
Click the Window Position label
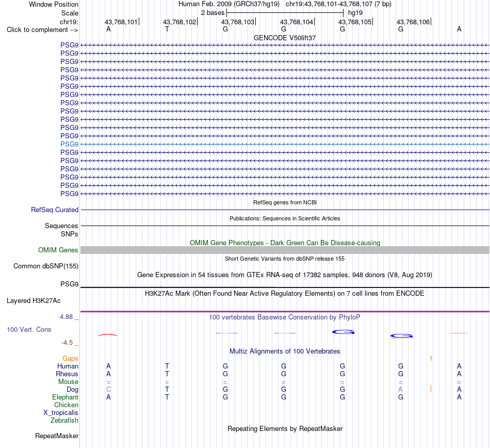click(54, 4)
